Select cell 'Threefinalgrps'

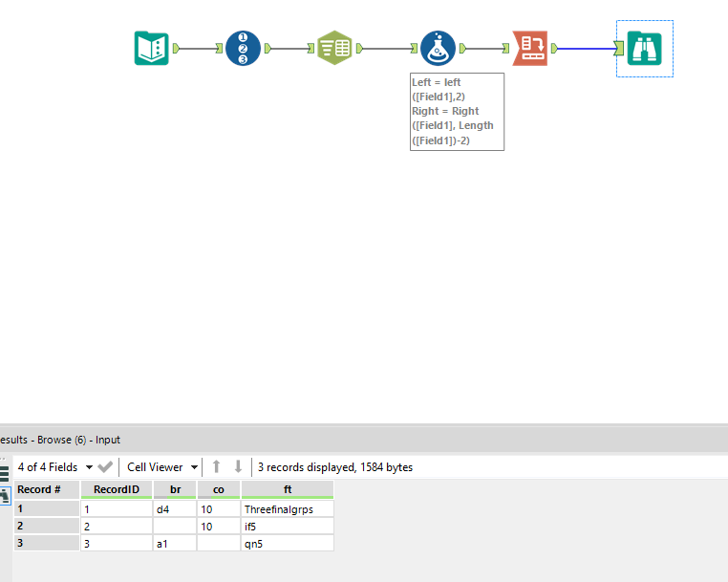click(288, 509)
